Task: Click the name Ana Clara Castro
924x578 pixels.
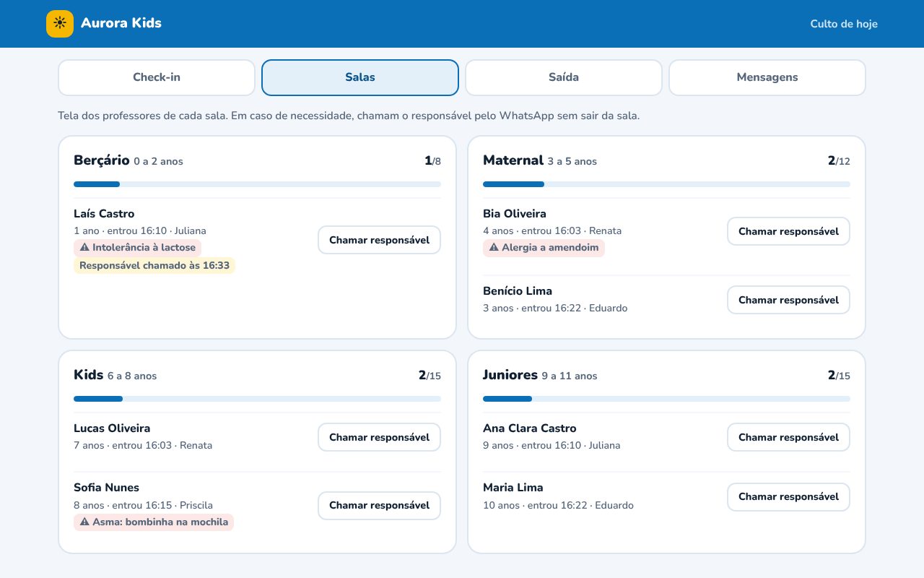Action: (530, 428)
